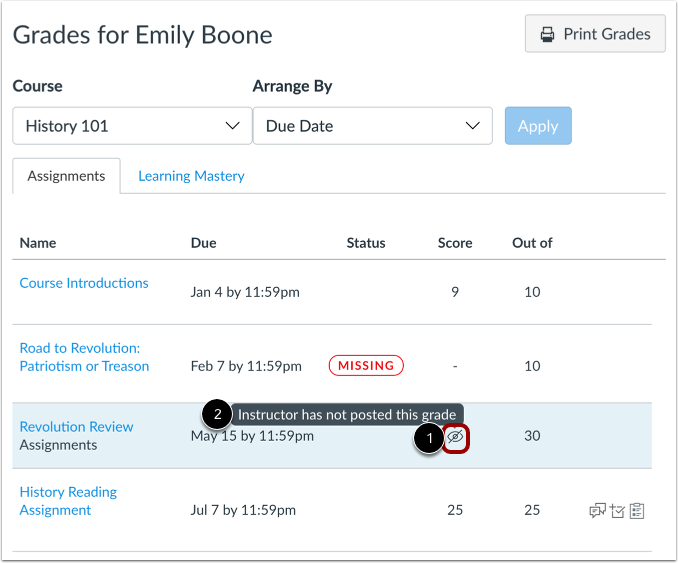
Task: Open the Course Introductions assignment link
Action: coord(84,283)
